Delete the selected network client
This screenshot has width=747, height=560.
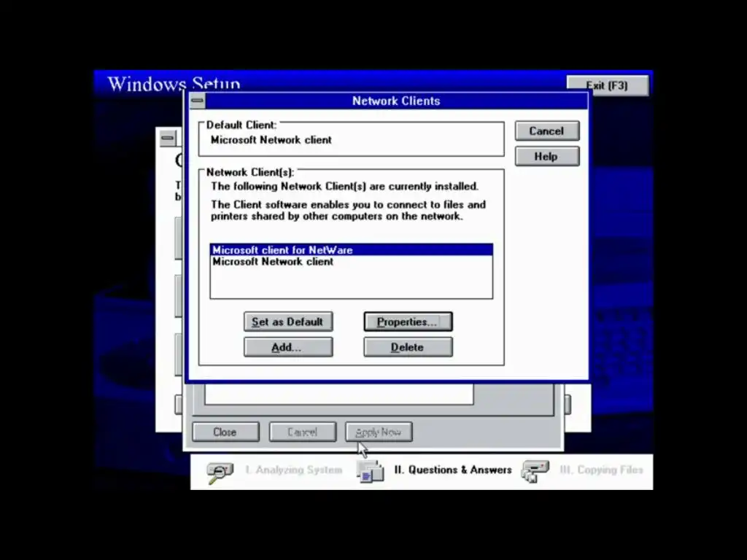coord(408,347)
